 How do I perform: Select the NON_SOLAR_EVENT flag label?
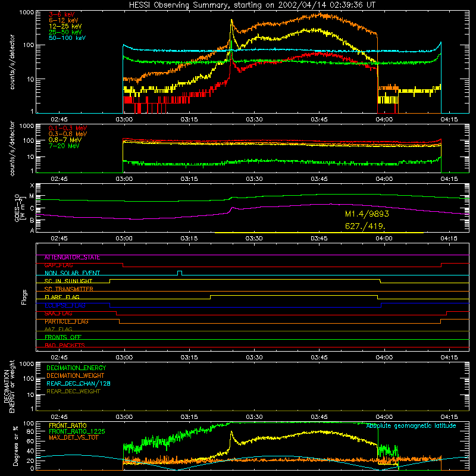[72, 273]
